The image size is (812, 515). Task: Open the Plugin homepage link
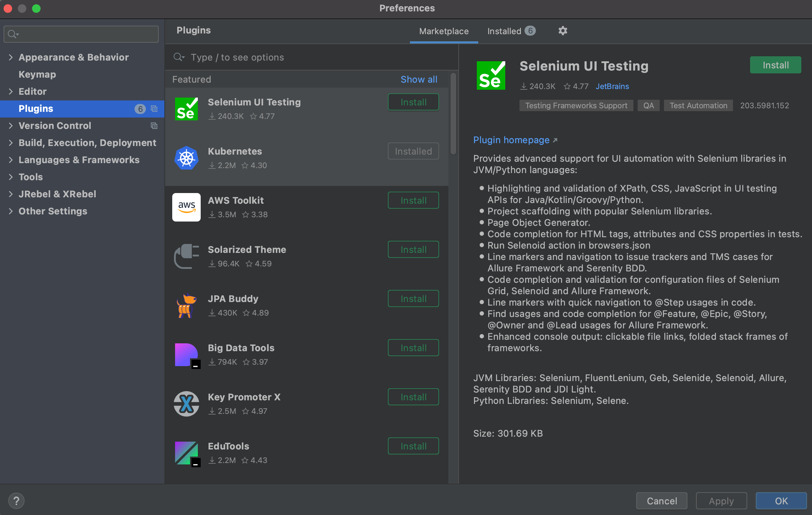512,140
